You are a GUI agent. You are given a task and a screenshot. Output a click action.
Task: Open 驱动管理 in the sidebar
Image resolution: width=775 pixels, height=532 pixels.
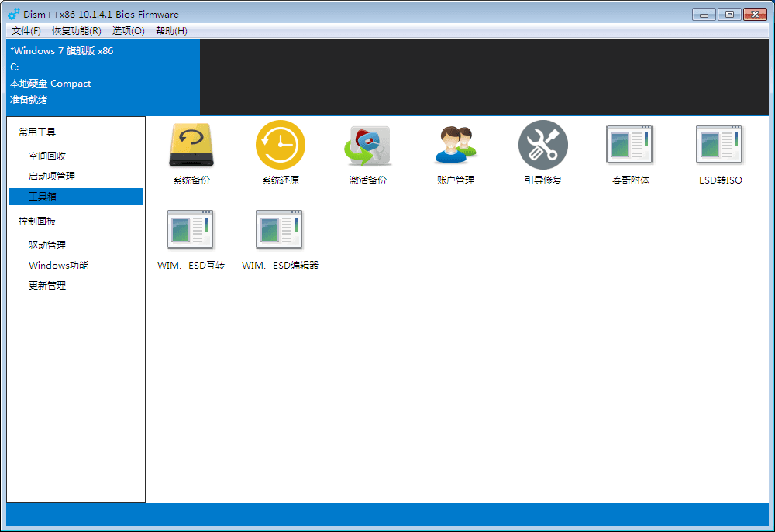coord(45,244)
